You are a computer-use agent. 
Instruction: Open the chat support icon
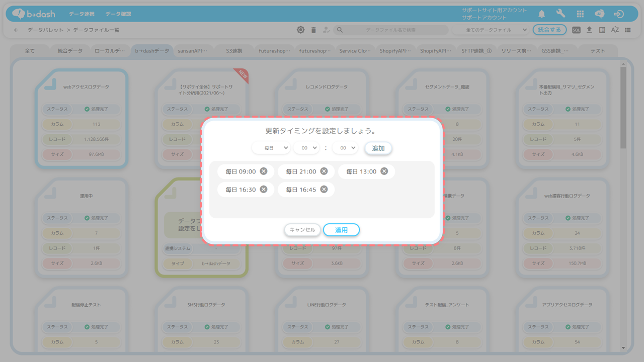tap(600, 14)
